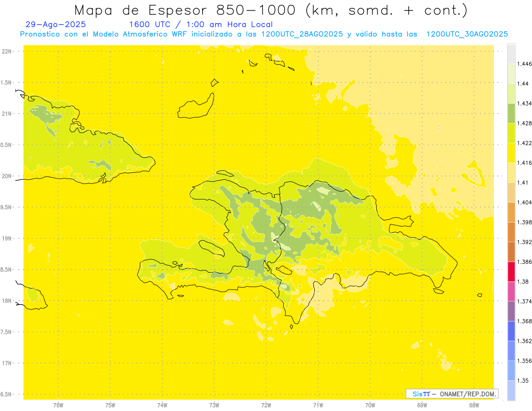Viewport: 532px width, 411px height.
Task: Click the pink 1.374–1.38 legend swatch
Action: [511, 292]
